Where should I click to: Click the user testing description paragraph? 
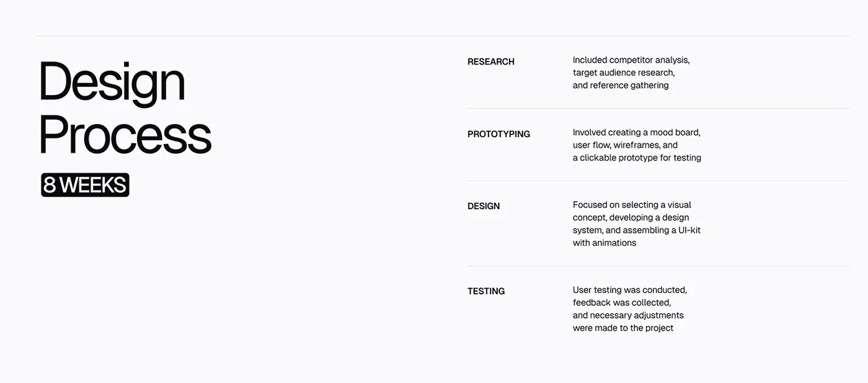click(x=630, y=309)
